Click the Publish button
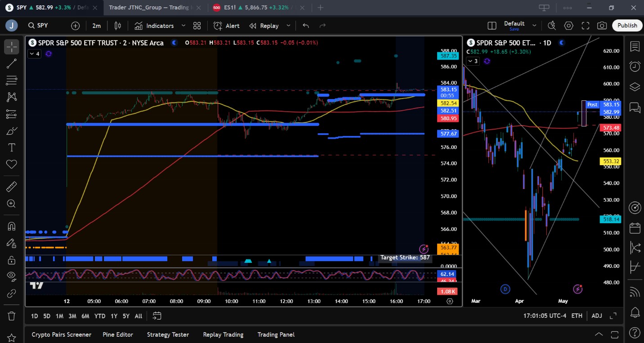The width and height of the screenshot is (644, 343). click(627, 26)
